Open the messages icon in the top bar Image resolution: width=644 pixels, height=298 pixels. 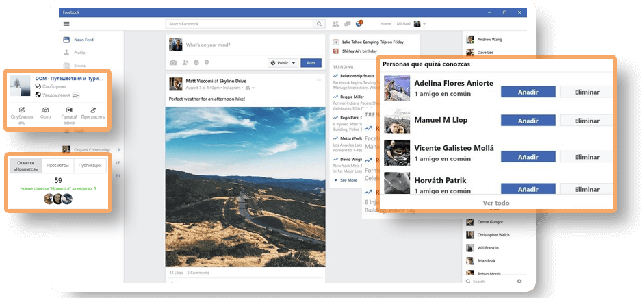click(x=348, y=24)
